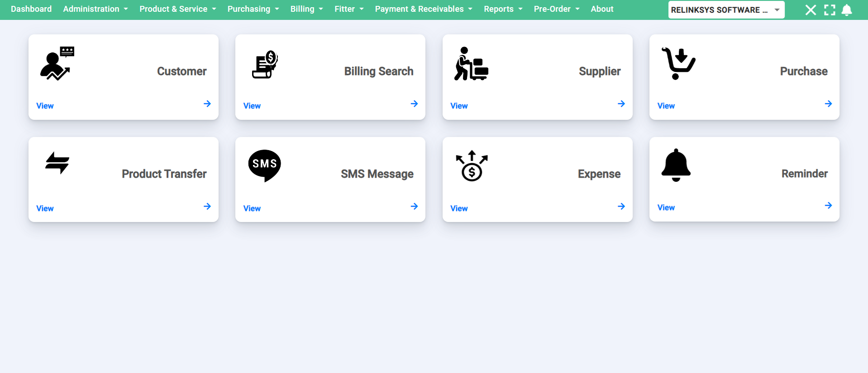This screenshot has height=373, width=868.
Task: Click arrow on SMS Message card
Action: 414,206
